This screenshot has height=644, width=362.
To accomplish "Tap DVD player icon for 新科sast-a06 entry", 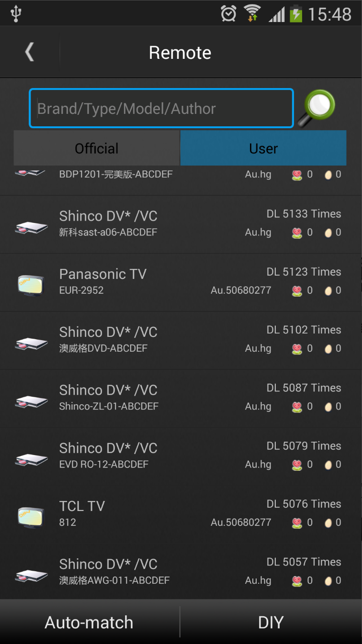I will (x=31, y=226).
